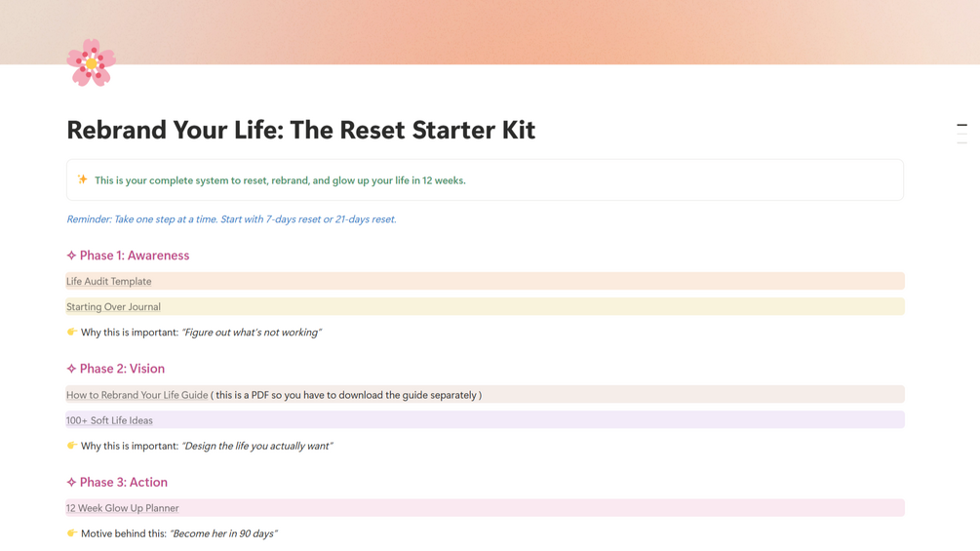Open the Starting Over Journal page
The height and width of the screenshot is (551, 980).
click(x=113, y=307)
